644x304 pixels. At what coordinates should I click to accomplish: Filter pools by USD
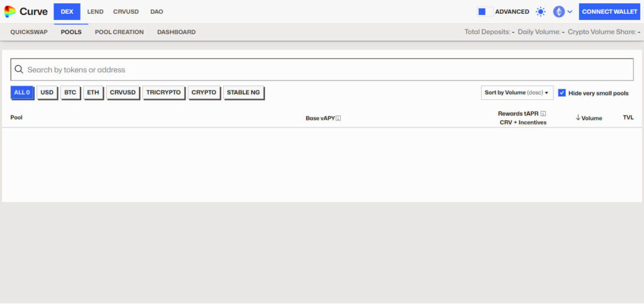pos(47,93)
